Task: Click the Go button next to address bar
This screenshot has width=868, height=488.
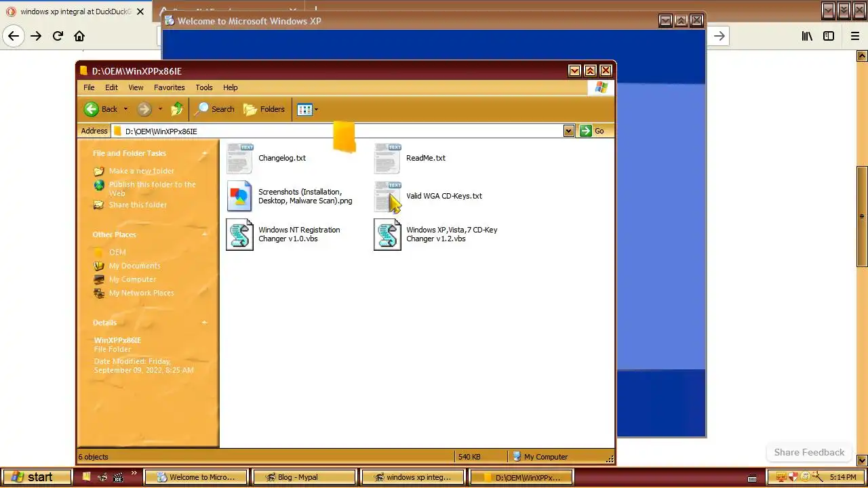Action: [592, 131]
